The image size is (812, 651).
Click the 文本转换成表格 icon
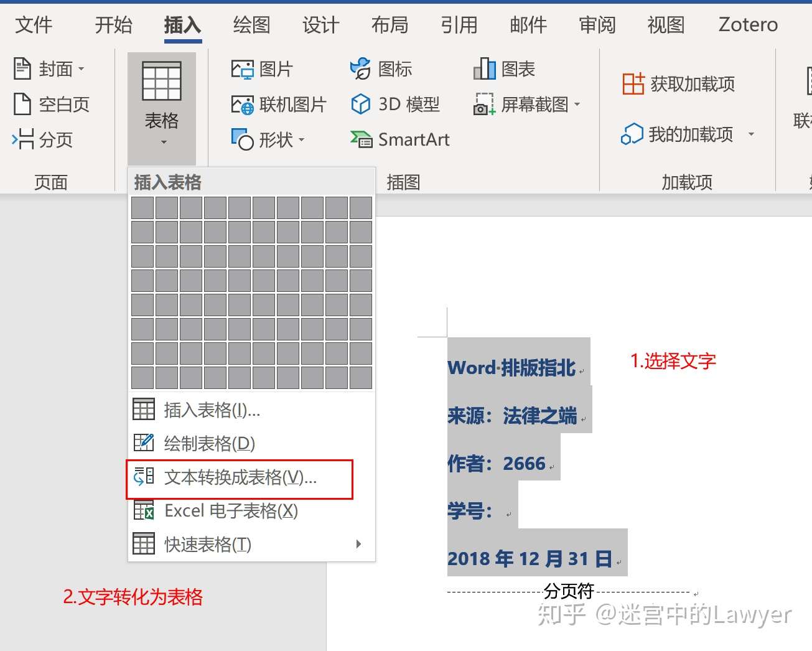(144, 477)
